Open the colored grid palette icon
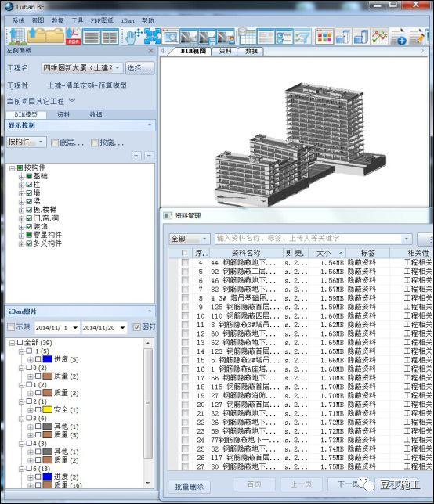 coord(324,36)
